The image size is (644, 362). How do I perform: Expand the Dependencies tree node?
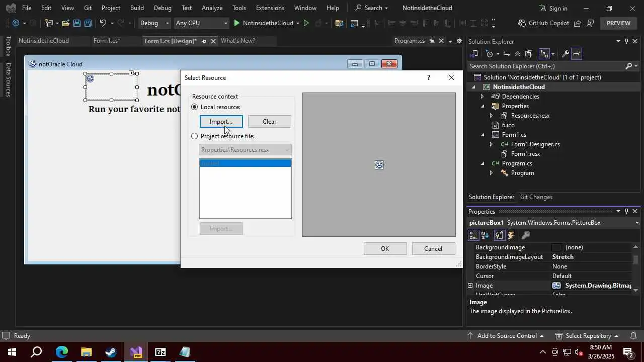(482, 97)
